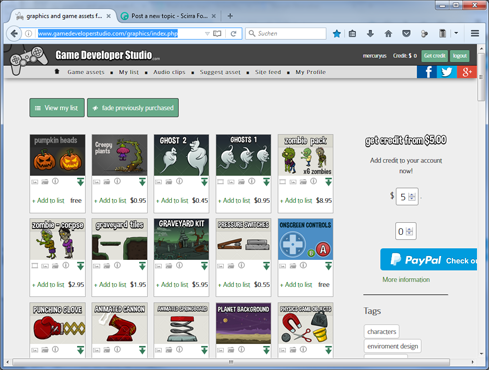Click the Firefox bookmark star icon

click(337, 33)
